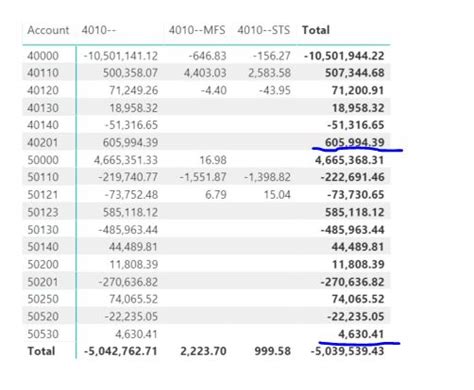Click value -646.83

208,56
